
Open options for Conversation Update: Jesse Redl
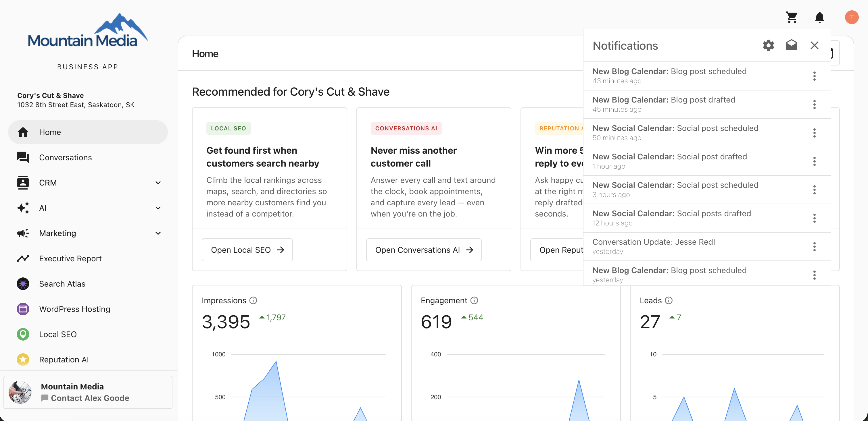(x=814, y=246)
